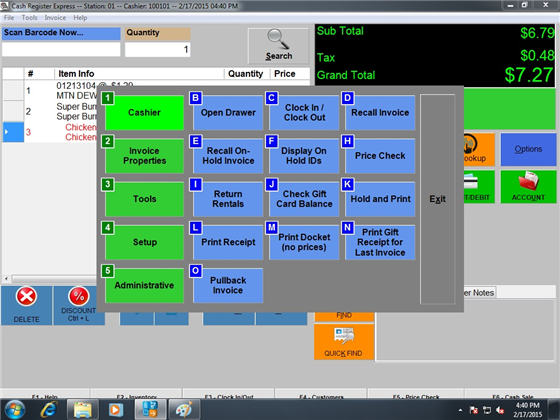This screenshot has width=560, height=420.
Task: Click the DISCOUNT percent icon
Action: click(79, 296)
